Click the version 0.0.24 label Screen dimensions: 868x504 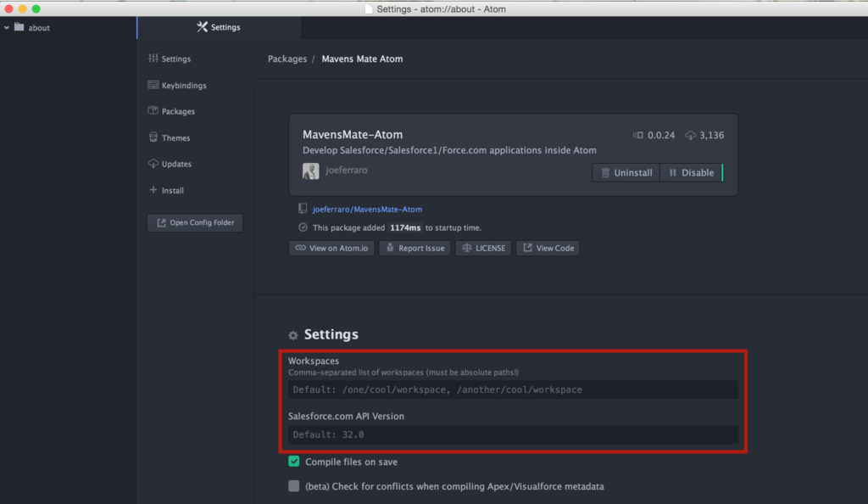pyautogui.click(x=661, y=135)
